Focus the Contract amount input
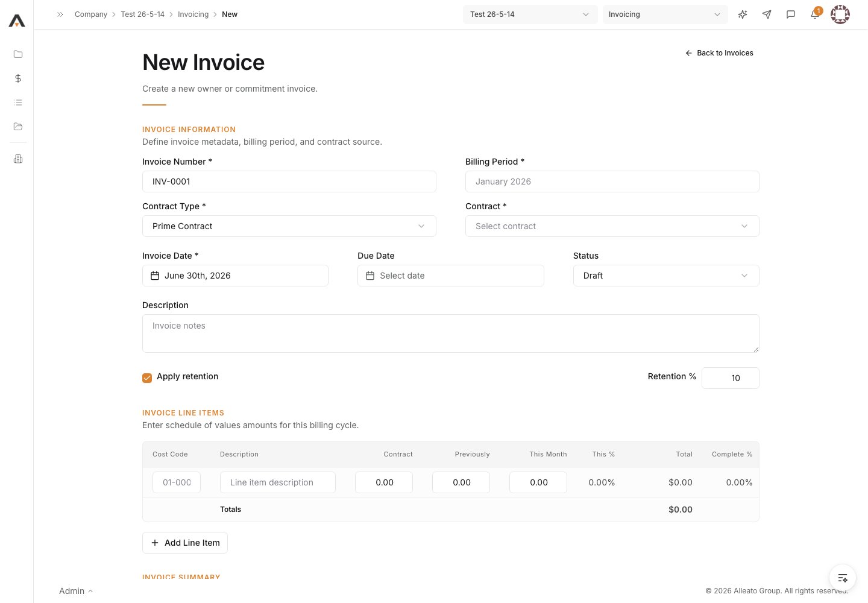The image size is (868, 603). (384, 482)
